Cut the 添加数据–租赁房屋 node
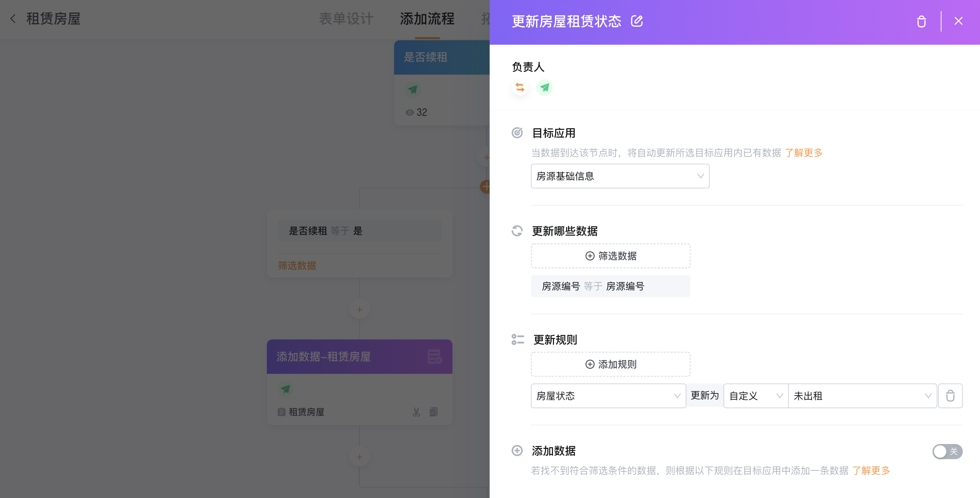Viewport: 980px width, 498px height. 416,412
